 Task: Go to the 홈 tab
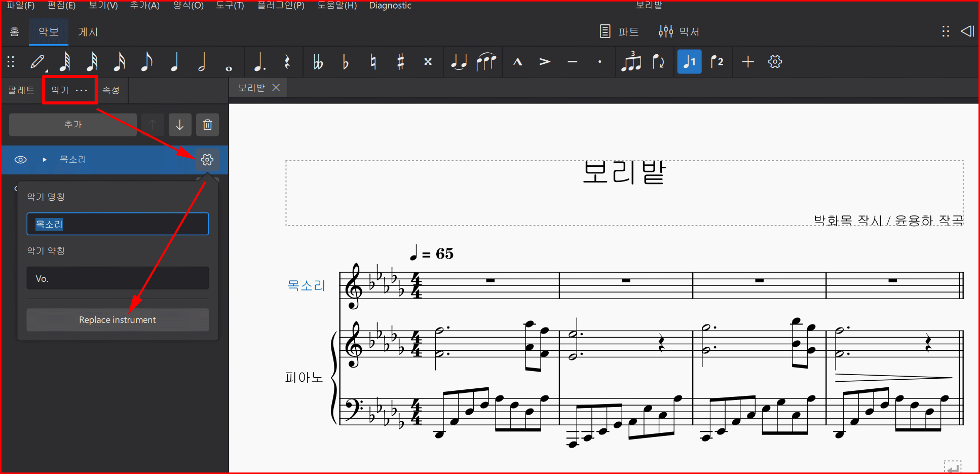pos(15,32)
